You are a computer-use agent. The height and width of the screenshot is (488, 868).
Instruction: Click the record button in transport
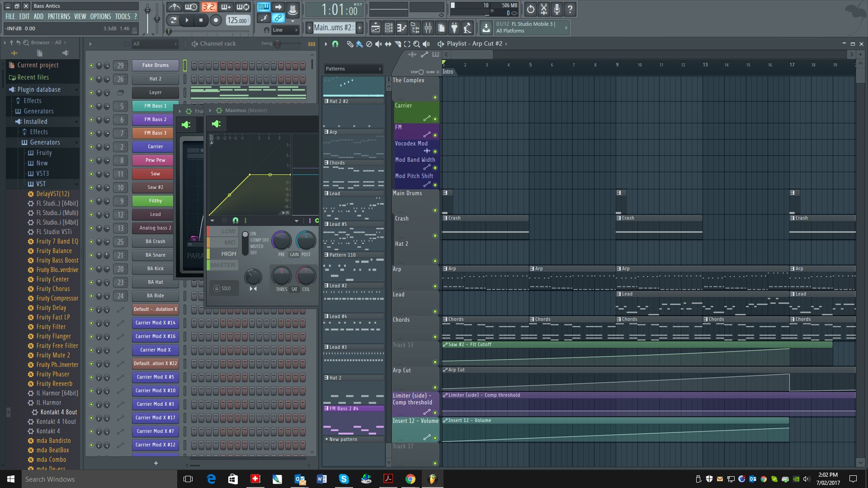pyautogui.click(x=216, y=20)
